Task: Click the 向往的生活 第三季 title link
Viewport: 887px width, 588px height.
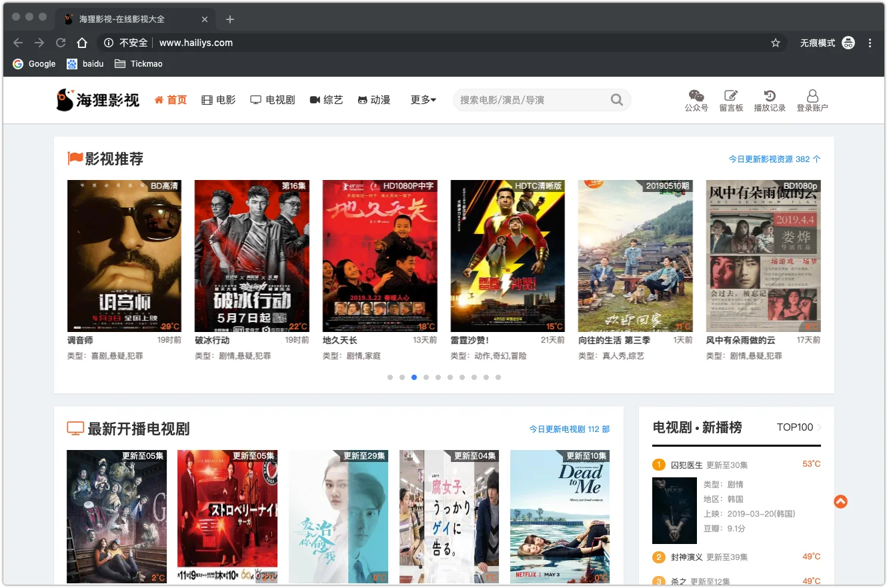Action: coord(614,340)
